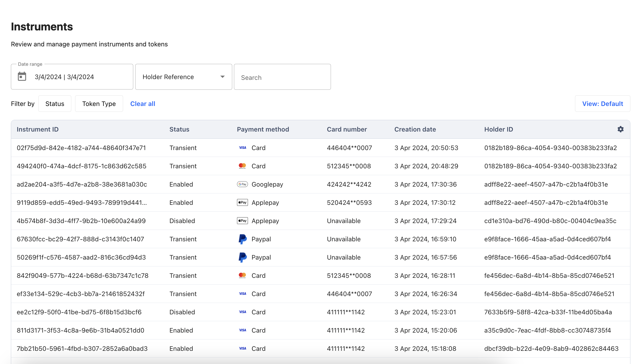
Task: Click the PayPal icon on the 16:59:10 row
Action: pyautogui.click(x=242, y=239)
